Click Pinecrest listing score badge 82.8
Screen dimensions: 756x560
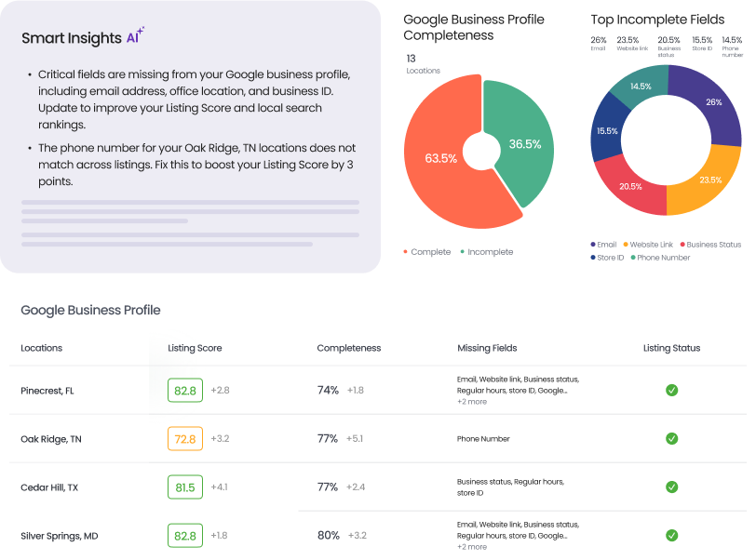[x=185, y=391]
